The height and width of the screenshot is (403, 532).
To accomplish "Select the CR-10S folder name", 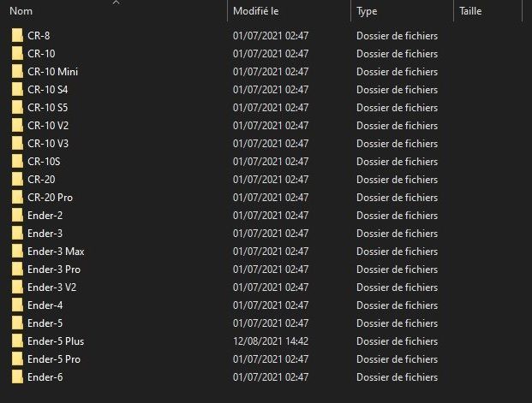I will [x=44, y=162].
